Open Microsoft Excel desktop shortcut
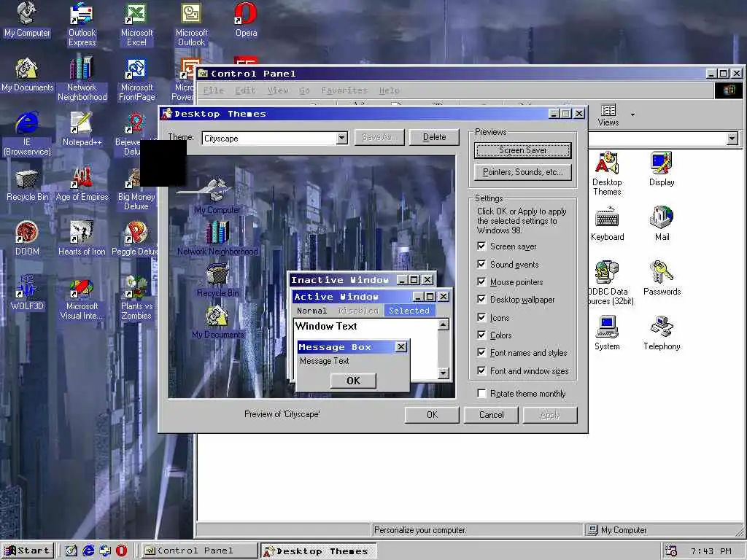The width and height of the screenshot is (747, 560). coord(136,24)
